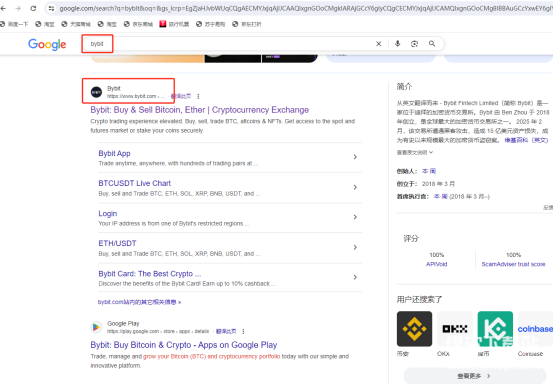554x385 pixels.
Task: Open Bybit Apps on Google Play link
Action: pos(184,345)
